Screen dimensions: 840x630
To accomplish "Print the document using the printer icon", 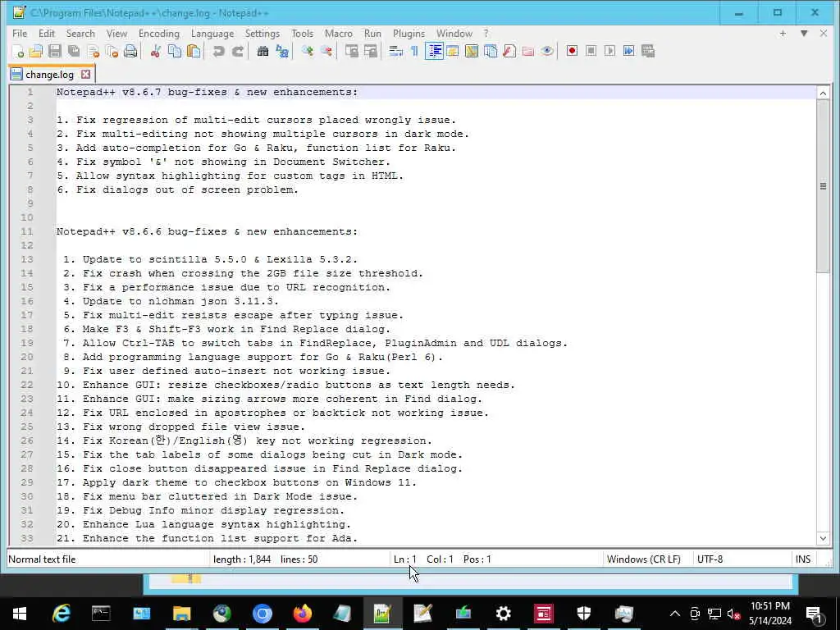I will point(130,52).
